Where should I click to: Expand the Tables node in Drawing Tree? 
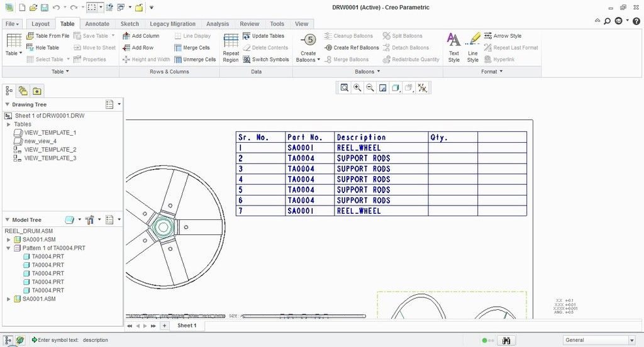pos(8,124)
